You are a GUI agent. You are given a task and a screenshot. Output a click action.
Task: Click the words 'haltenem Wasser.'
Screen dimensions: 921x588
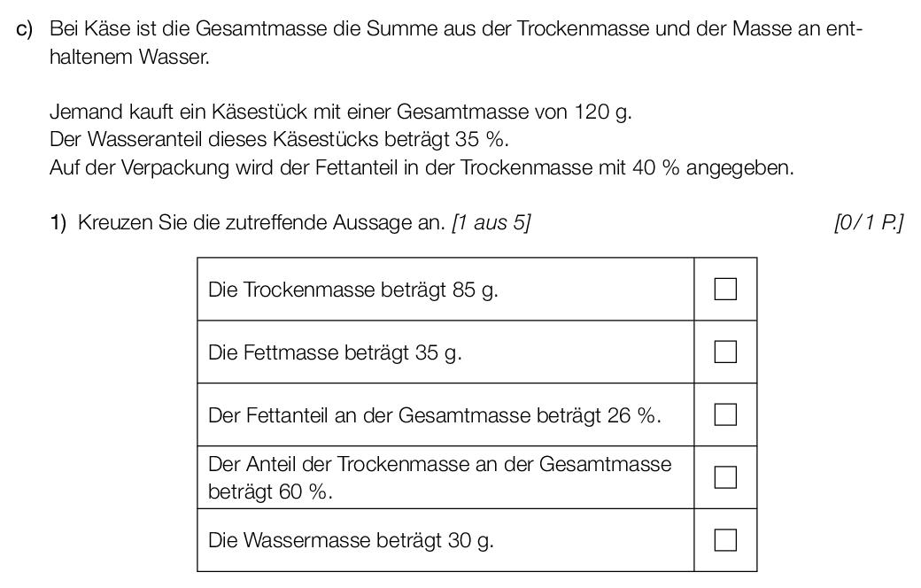coord(129,57)
